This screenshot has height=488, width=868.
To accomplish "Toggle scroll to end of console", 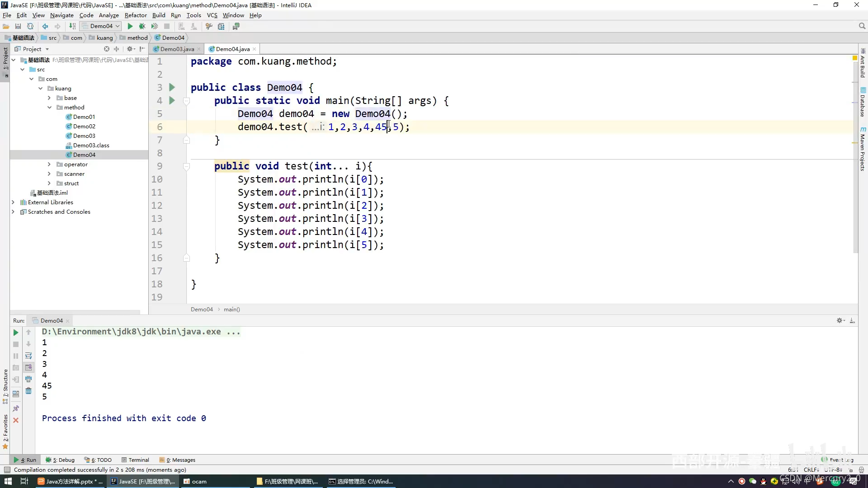I will (x=28, y=367).
